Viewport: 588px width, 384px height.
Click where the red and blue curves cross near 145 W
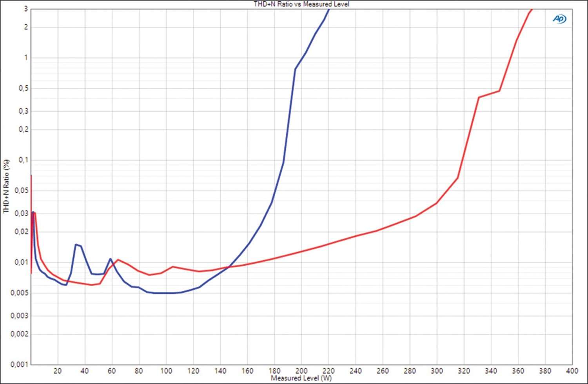click(x=229, y=267)
